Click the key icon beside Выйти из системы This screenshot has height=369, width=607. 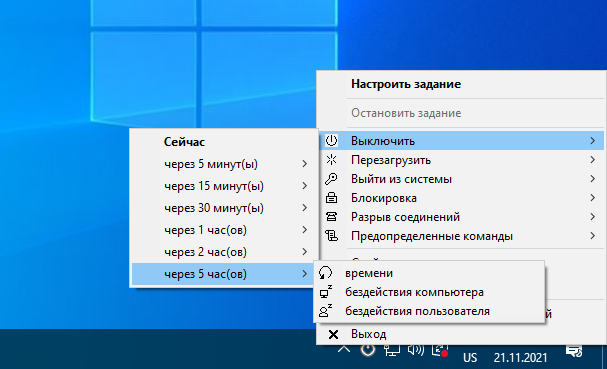click(331, 178)
